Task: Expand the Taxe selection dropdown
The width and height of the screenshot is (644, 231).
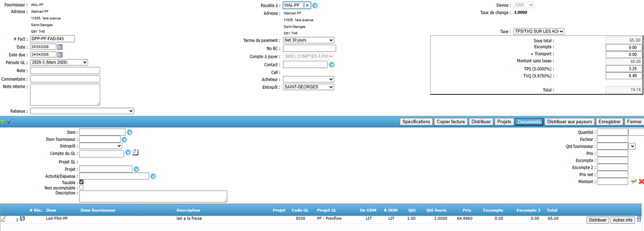Action: click(x=539, y=31)
